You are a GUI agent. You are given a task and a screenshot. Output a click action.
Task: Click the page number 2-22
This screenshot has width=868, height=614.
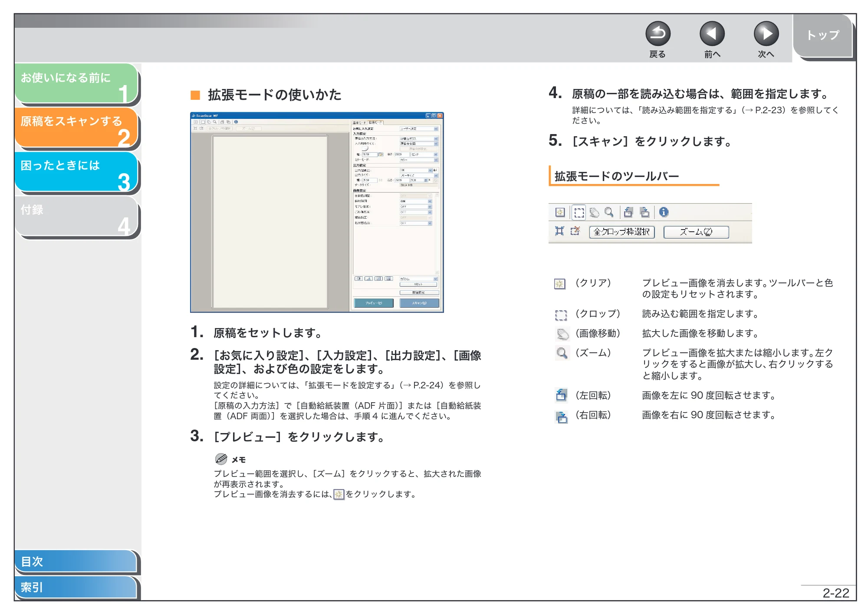coord(836,593)
